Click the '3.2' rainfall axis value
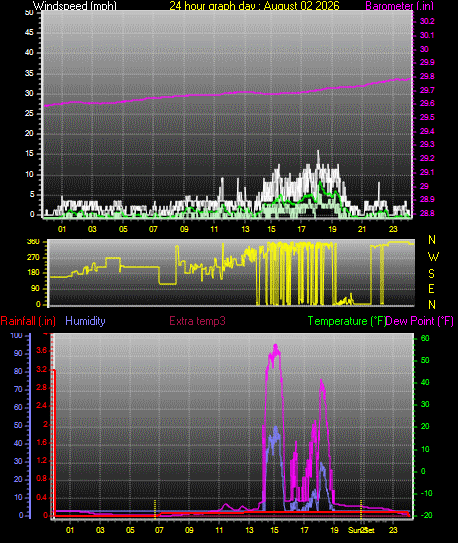The image size is (458, 543). (42, 370)
